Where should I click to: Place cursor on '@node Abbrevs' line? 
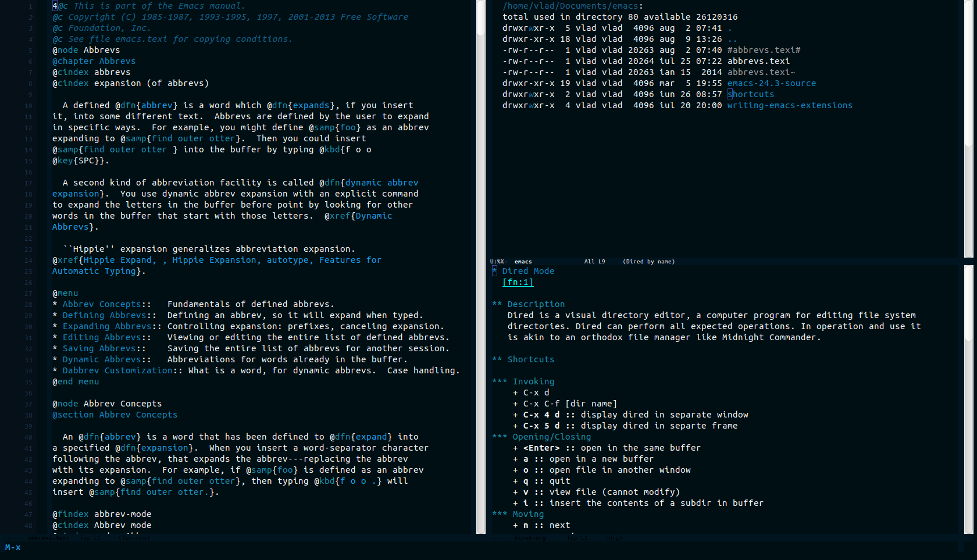(x=86, y=50)
